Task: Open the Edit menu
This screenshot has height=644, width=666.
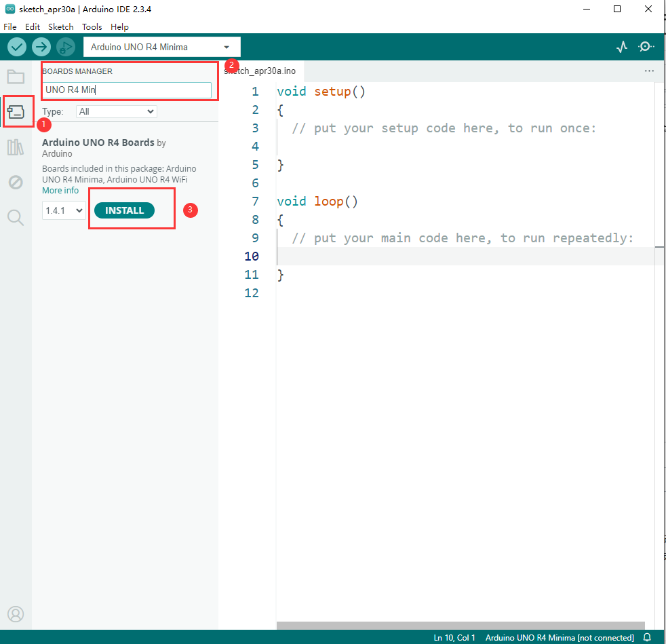Action: 33,26
